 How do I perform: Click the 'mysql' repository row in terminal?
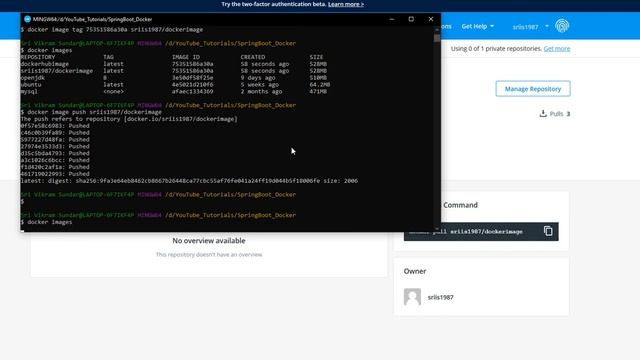[x=173, y=91]
